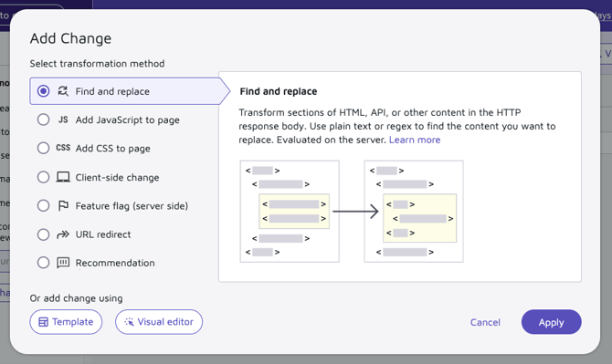
Task: Choose the Add CSS to page radio option
Action: [x=43, y=148]
